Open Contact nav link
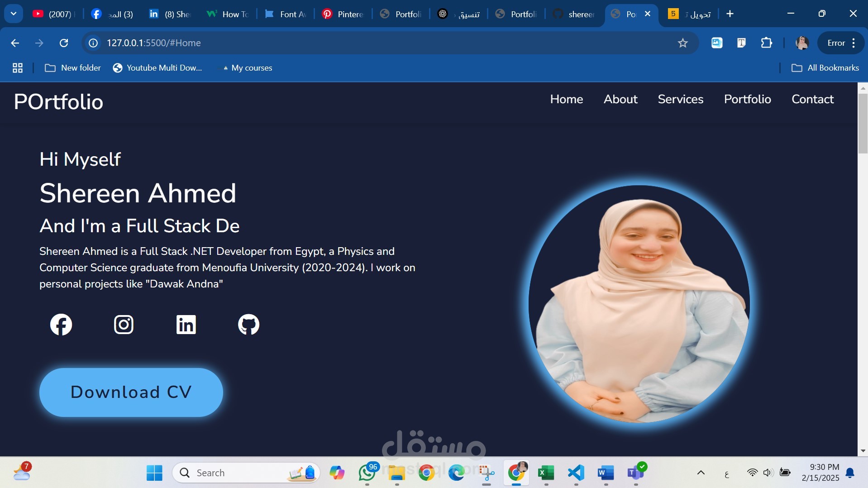Image resolution: width=868 pixels, height=488 pixels. tap(813, 99)
